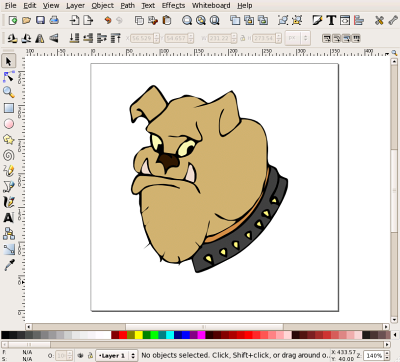This screenshot has width=400, height=362.
Task: Open the Whiteboard menu
Action: click(x=211, y=6)
